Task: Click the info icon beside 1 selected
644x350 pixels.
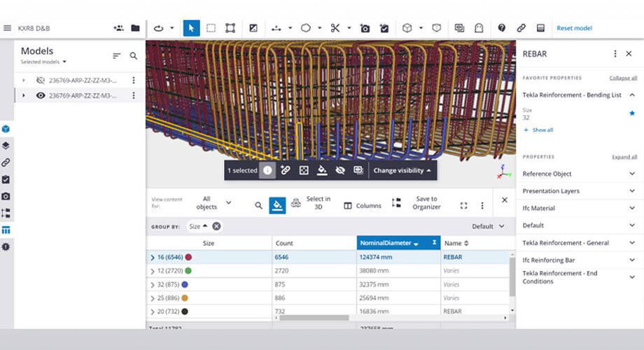Action: pyautogui.click(x=267, y=171)
